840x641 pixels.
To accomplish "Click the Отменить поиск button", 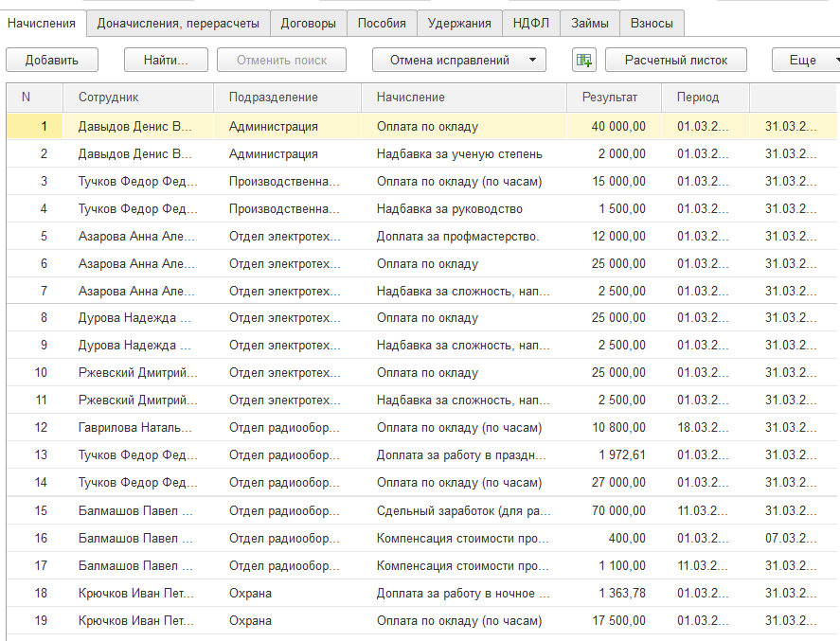I will (281, 60).
